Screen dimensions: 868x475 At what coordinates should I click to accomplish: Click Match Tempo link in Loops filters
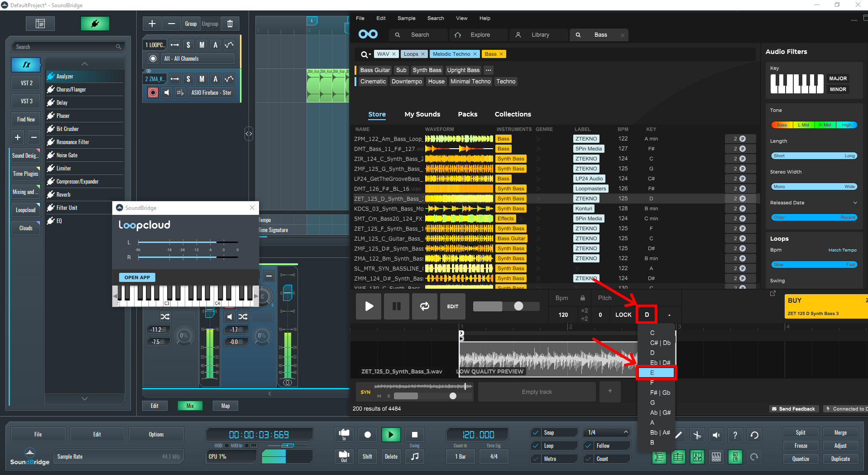[842, 250]
